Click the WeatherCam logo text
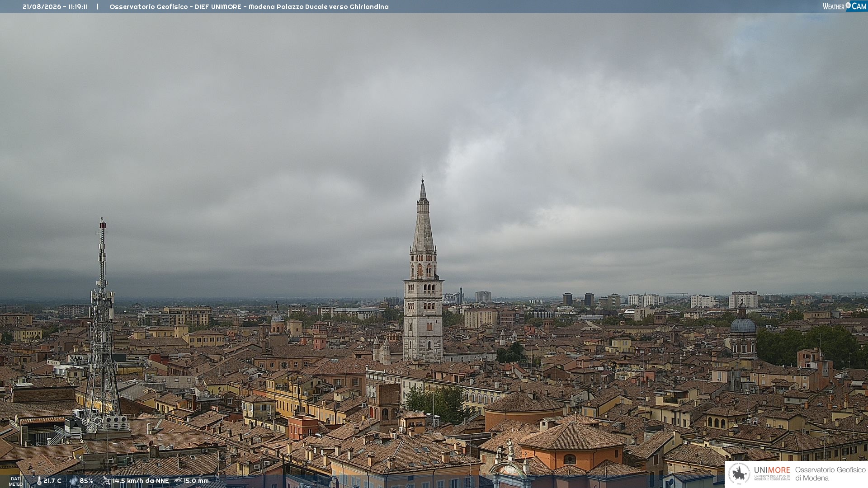This screenshot has height=488, width=868. coord(844,6)
